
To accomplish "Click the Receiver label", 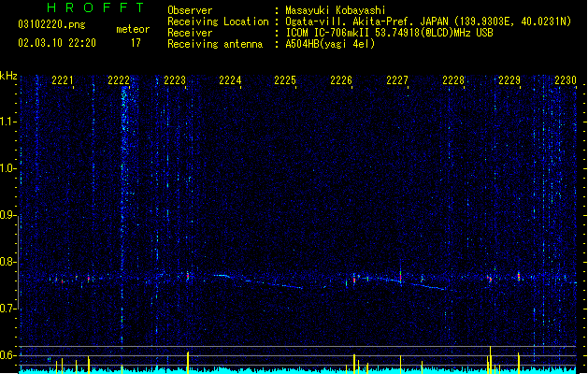I will pyautogui.click(x=190, y=33).
